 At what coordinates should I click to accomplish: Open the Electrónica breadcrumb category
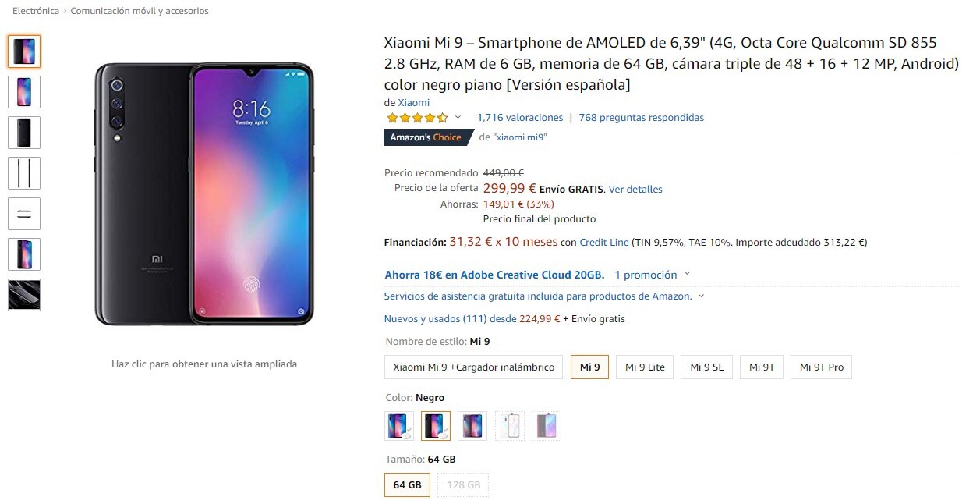tap(36, 11)
